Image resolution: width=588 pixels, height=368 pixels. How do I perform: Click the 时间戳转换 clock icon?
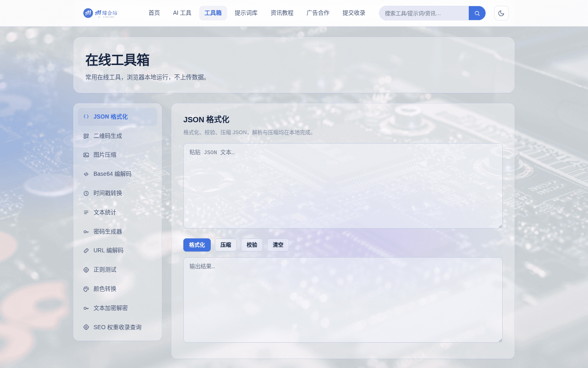(86, 193)
